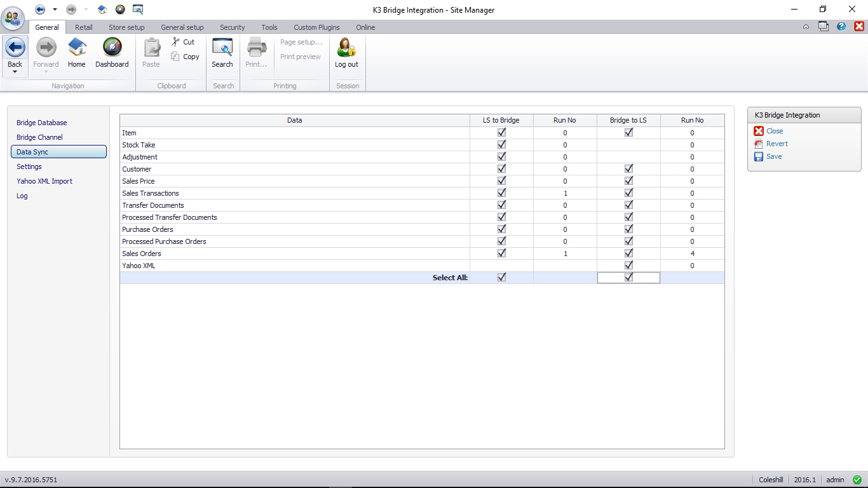Select Bridge Database in left sidebar

click(x=42, y=123)
